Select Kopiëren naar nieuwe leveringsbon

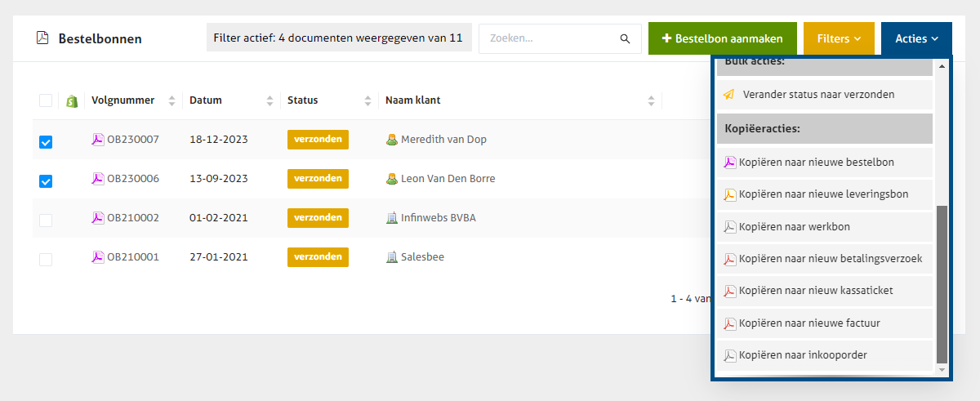click(x=822, y=194)
